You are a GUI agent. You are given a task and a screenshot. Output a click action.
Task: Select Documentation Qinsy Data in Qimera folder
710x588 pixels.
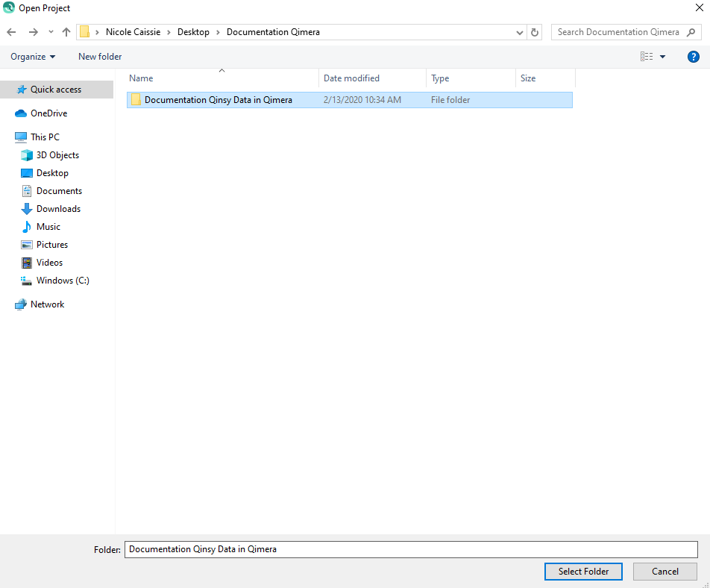[350, 100]
